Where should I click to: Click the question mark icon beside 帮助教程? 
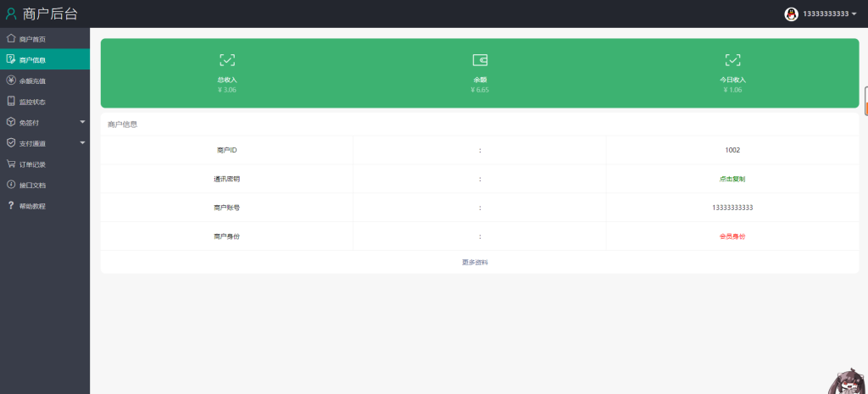pyautogui.click(x=10, y=205)
